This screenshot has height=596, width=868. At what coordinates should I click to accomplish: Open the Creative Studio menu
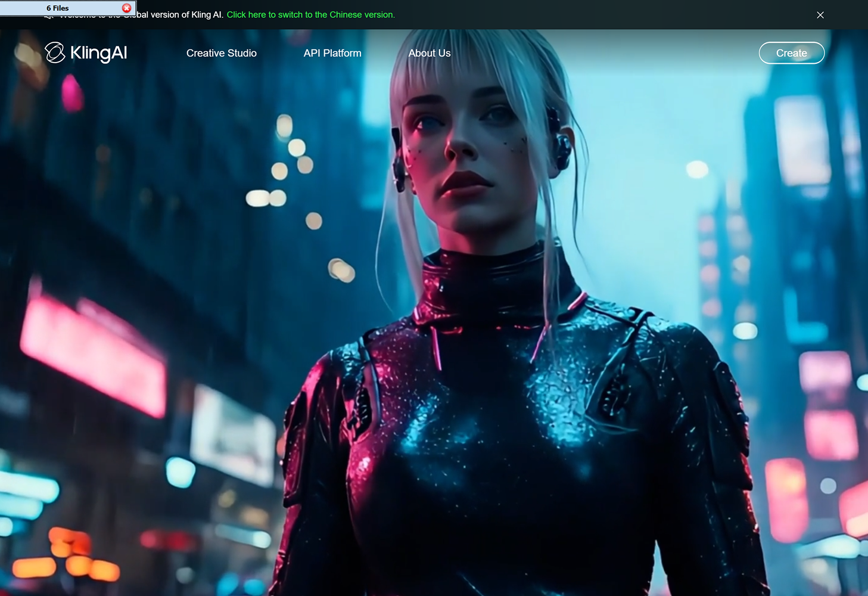pos(222,53)
